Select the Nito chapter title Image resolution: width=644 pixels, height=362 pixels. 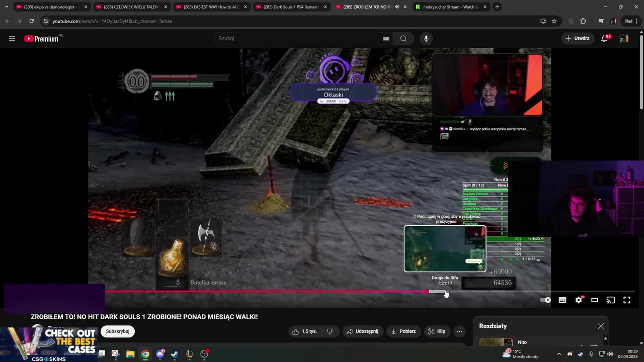point(522,342)
